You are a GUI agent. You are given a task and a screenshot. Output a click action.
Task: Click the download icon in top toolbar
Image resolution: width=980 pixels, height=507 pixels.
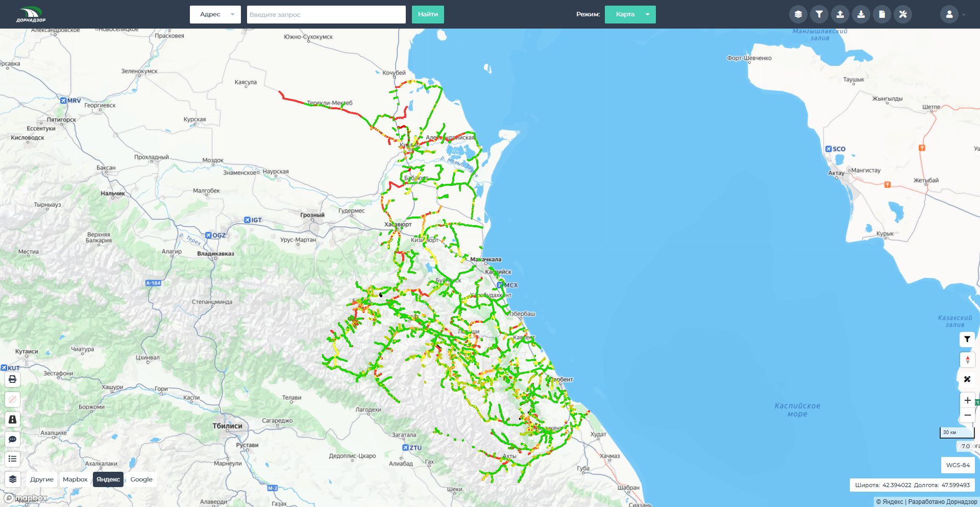(861, 14)
